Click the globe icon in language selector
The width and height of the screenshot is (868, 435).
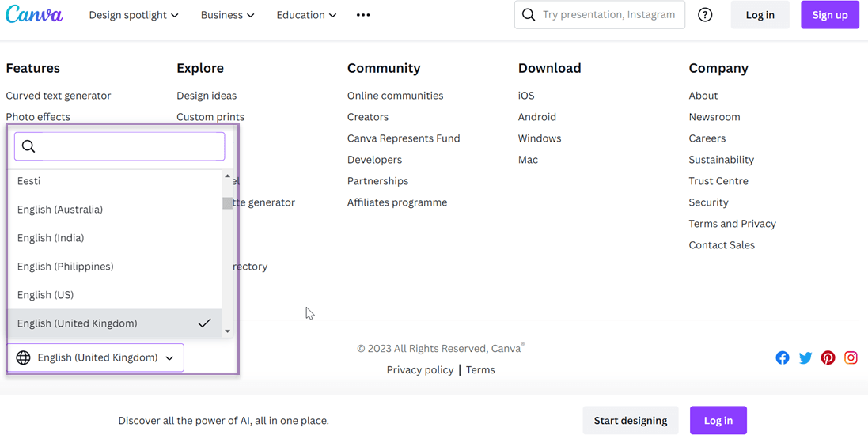(x=23, y=357)
